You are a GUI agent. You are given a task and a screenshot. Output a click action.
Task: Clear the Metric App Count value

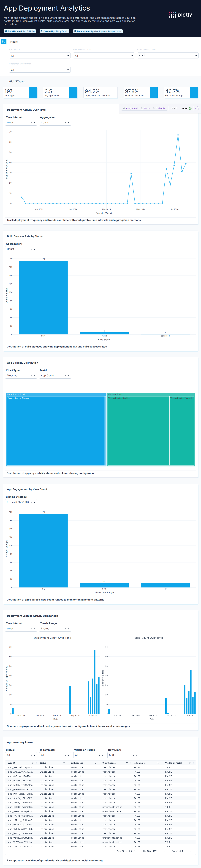65,376
